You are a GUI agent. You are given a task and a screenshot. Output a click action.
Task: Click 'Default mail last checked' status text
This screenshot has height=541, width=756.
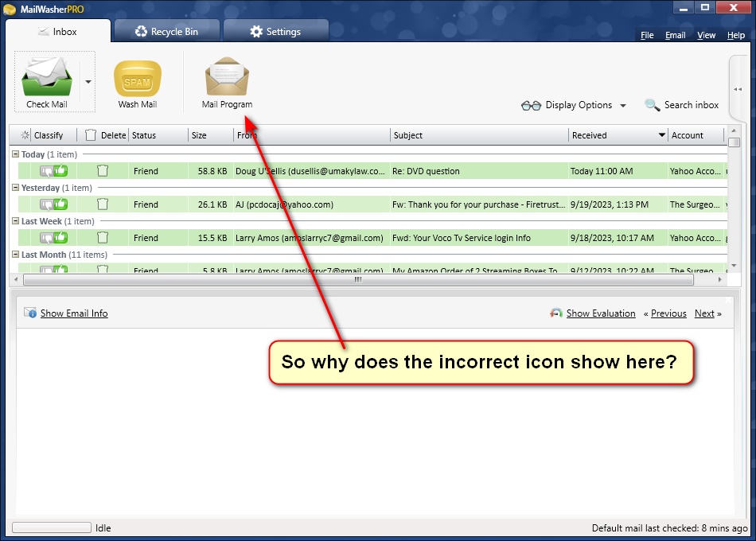click(670, 528)
